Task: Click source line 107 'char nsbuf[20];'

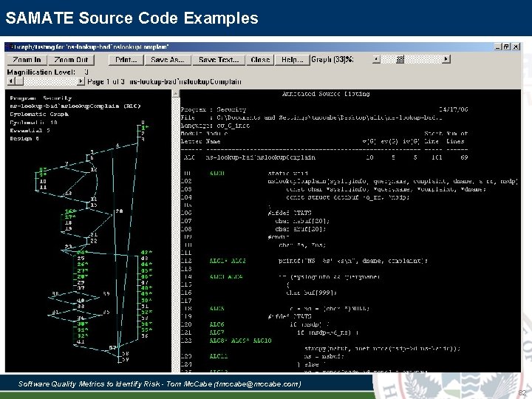Action: 302,221
